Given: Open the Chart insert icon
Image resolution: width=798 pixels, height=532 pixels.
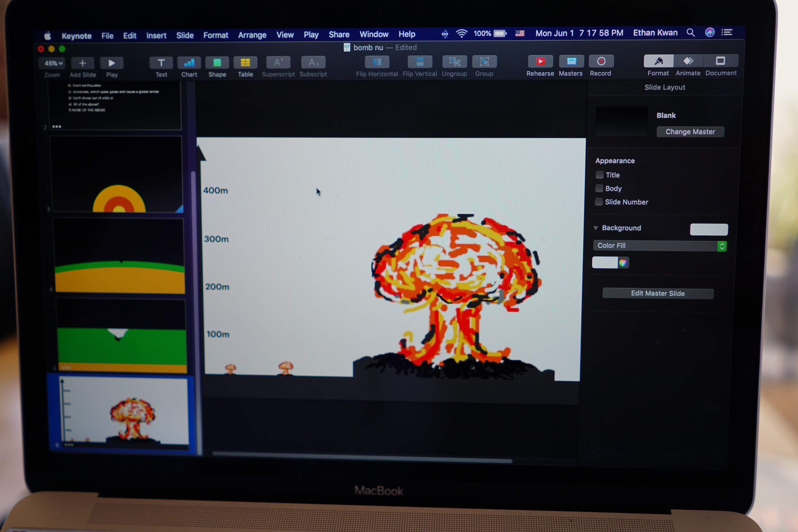Looking at the screenshot, I should 189,63.
